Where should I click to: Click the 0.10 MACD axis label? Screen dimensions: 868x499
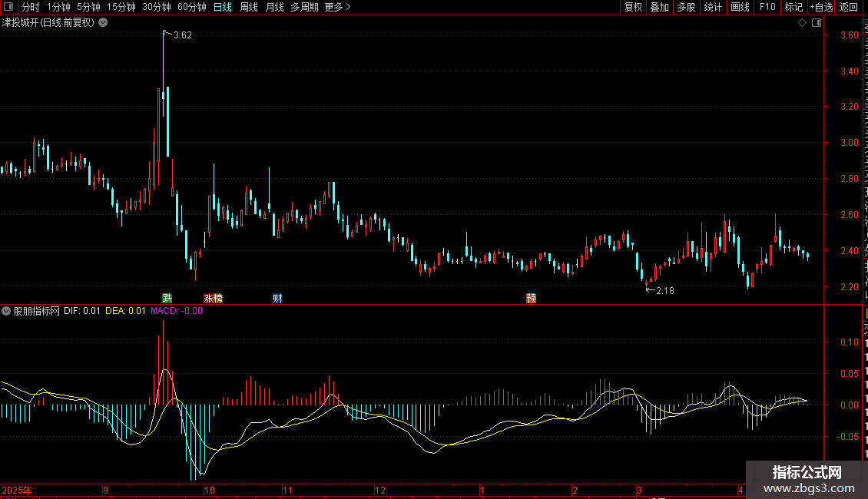[x=849, y=342]
